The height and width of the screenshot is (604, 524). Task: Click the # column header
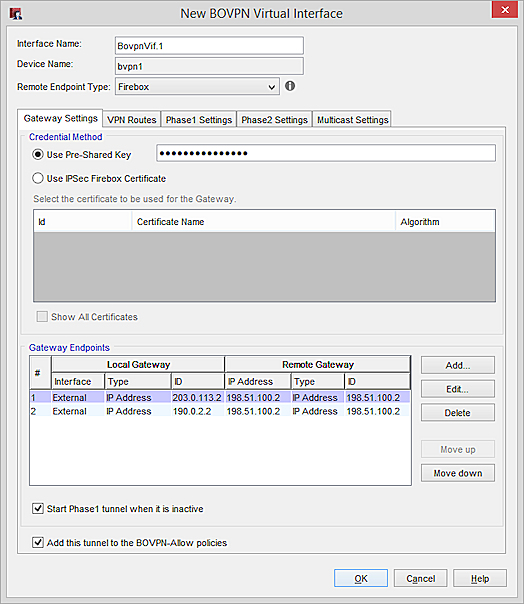(40, 372)
